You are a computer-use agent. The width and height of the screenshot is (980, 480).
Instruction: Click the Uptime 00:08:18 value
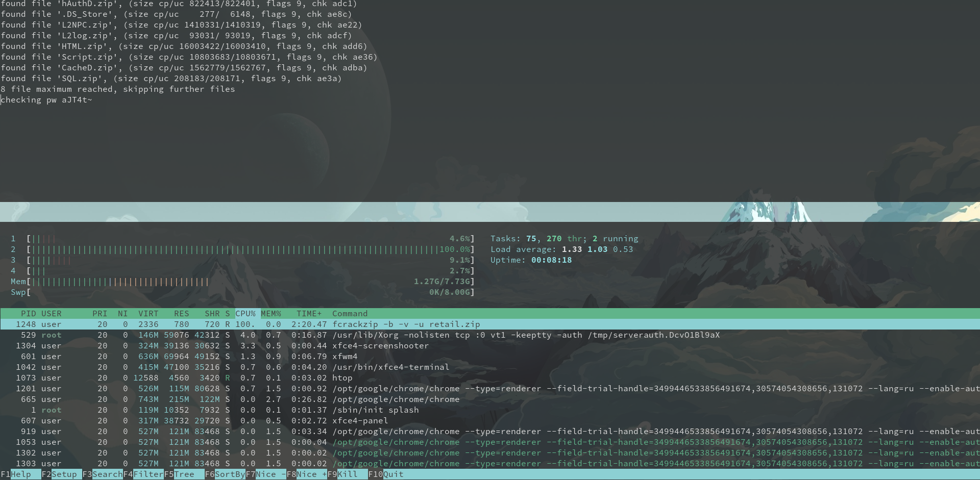[552, 260]
